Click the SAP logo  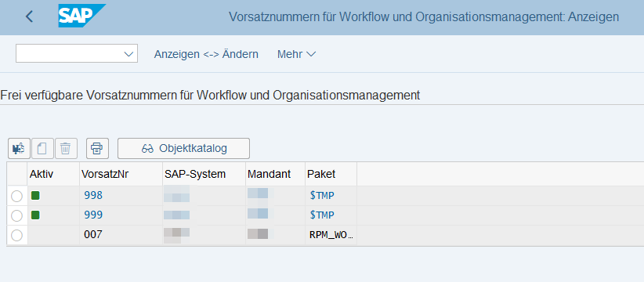tap(81, 16)
